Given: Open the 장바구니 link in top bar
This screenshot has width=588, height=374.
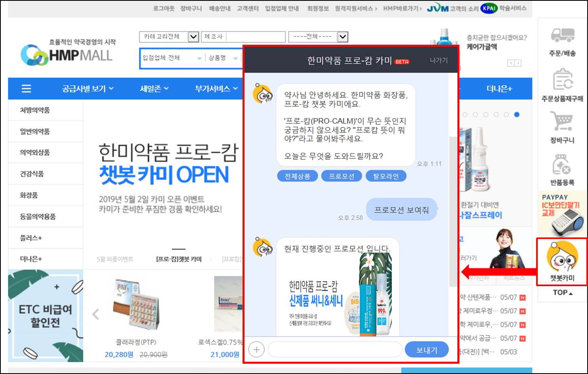Looking at the screenshot, I should pyautogui.click(x=192, y=8).
